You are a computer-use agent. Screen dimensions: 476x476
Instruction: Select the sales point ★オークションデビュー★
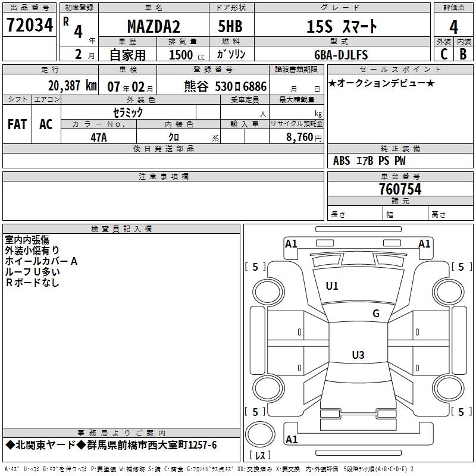pos(381,83)
